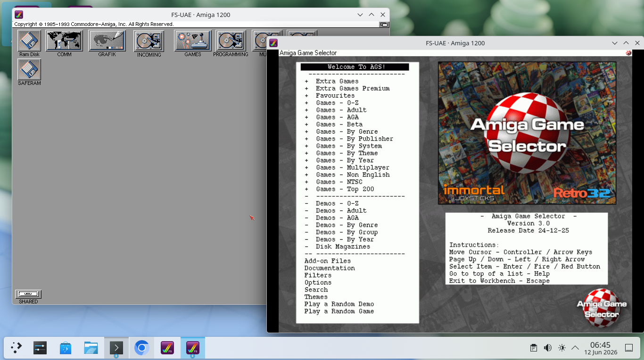Choose Play a Random Demo
Viewport: 644px width, 360px height.
(339, 304)
